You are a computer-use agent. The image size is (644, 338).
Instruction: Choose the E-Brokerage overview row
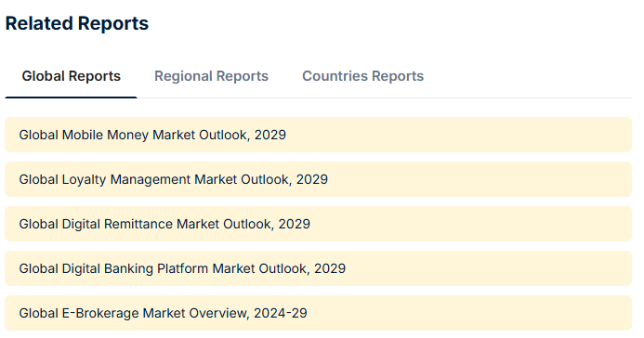click(x=319, y=313)
